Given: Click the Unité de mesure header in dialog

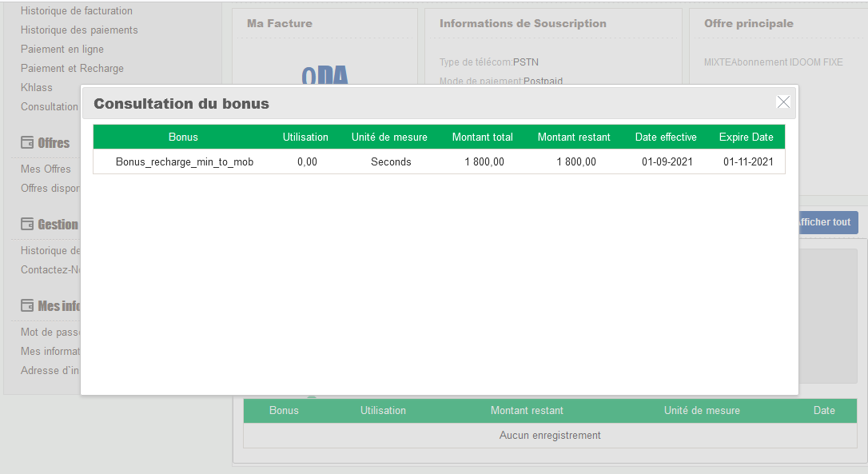Looking at the screenshot, I should [x=389, y=137].
